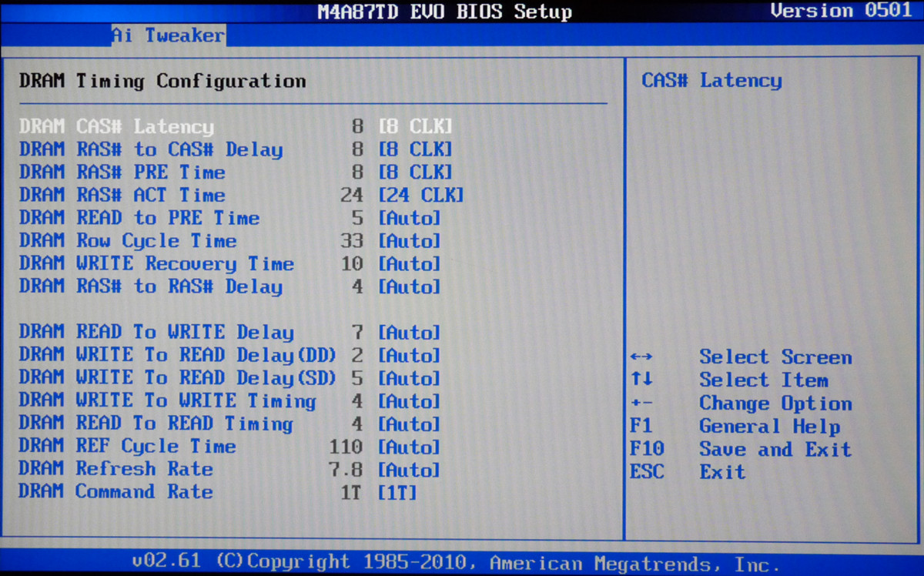
Task: Click the plus-minus Change Option icon
Action: point(641,404)
